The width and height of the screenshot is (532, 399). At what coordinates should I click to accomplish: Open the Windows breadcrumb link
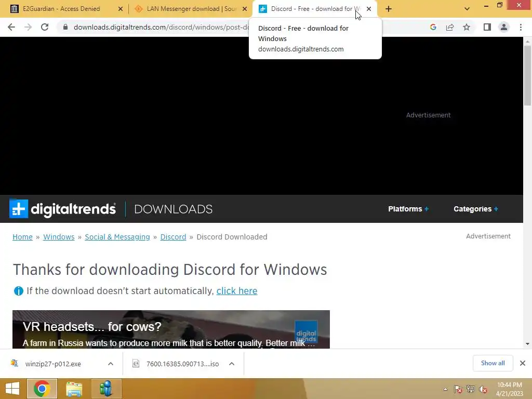pyautogui.click(x=59, y=237)
